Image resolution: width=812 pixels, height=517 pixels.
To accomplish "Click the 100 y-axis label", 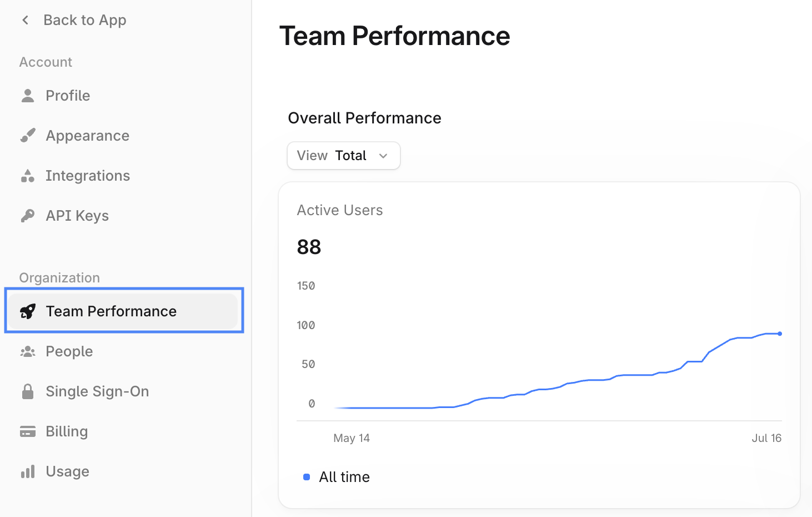I will tap(306, 325).
